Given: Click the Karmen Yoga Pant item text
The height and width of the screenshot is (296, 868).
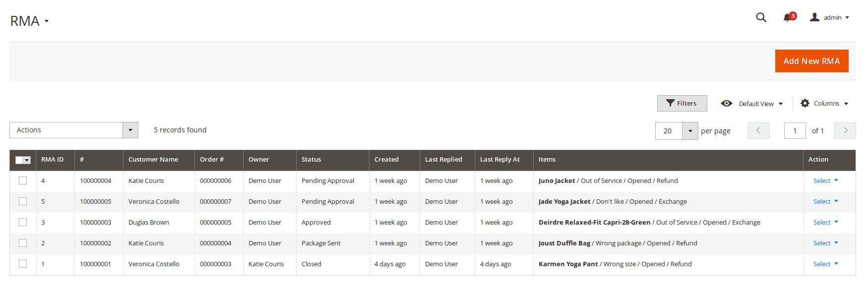Looking at the screenshot, I should [568, 264].
